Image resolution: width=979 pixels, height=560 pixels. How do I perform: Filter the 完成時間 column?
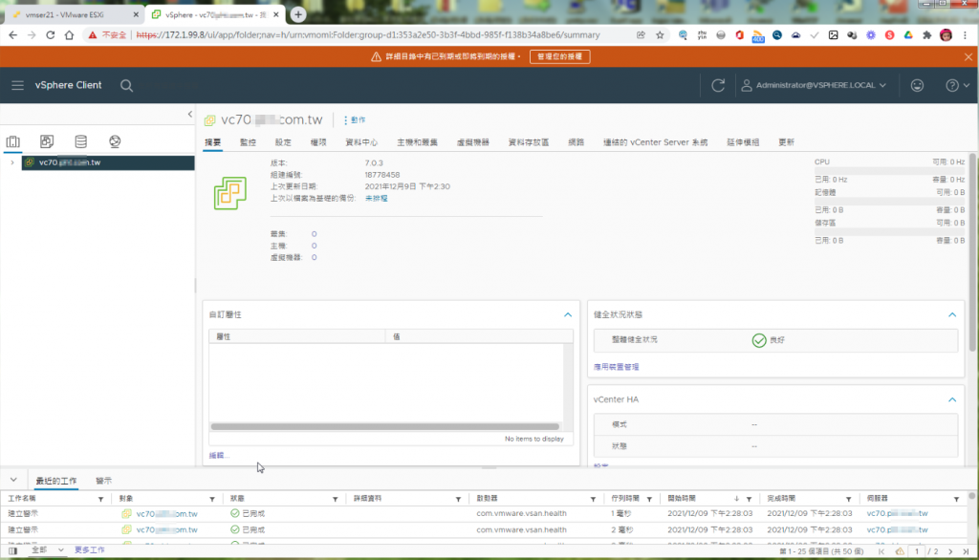tap(849, 500)
